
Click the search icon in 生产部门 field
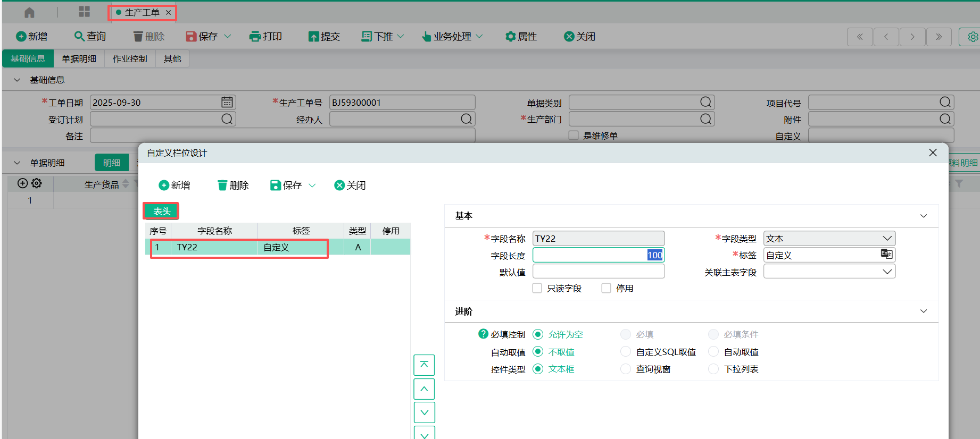pyautogui.click(x=705, y=119)
